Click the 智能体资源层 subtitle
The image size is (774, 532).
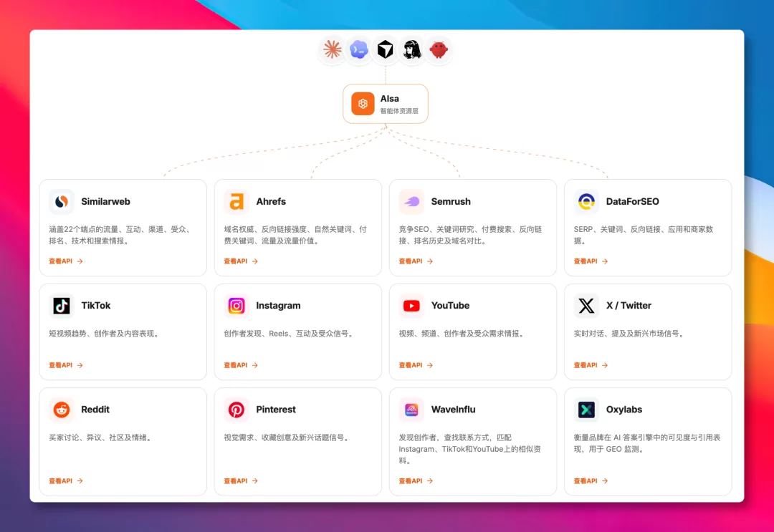click(x=399, y=111)
